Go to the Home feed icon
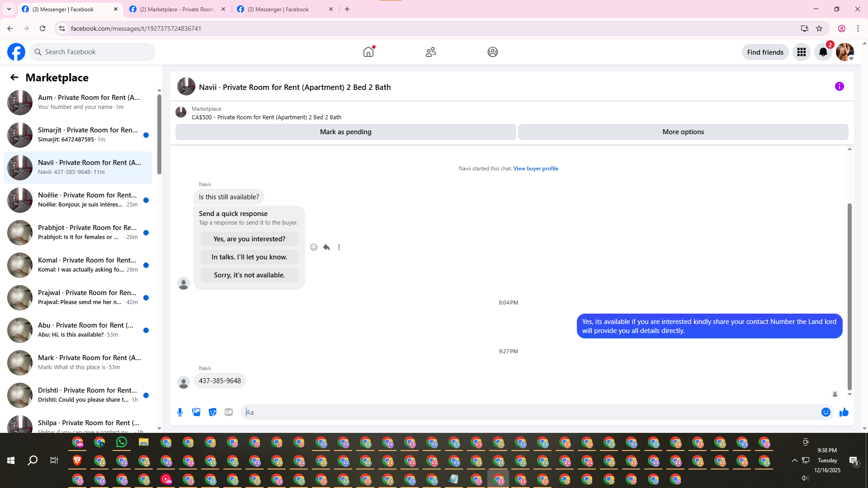Screen dimensions: 868x488 (x=368, y=52)
